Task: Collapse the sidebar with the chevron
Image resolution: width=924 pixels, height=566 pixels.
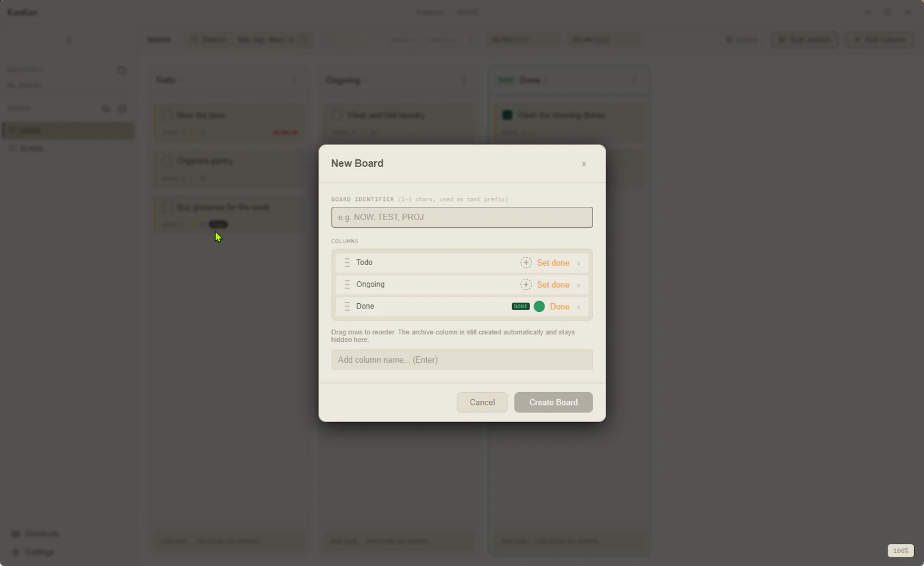Action: [69, 40]
